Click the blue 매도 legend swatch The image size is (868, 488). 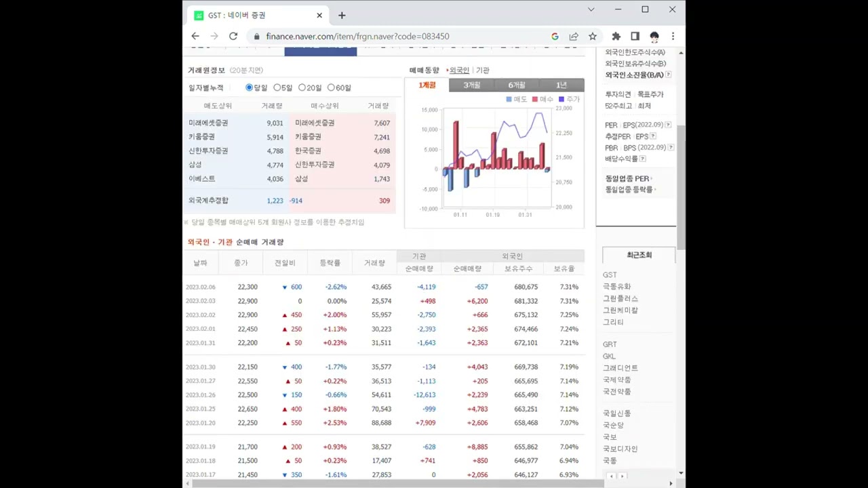tap(509, 100)
